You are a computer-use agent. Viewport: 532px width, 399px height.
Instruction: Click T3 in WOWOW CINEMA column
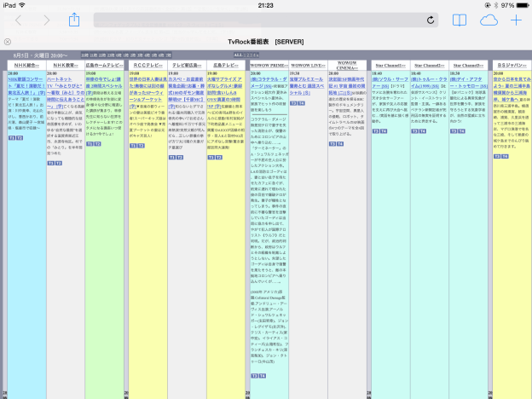[x=332, y=144]
